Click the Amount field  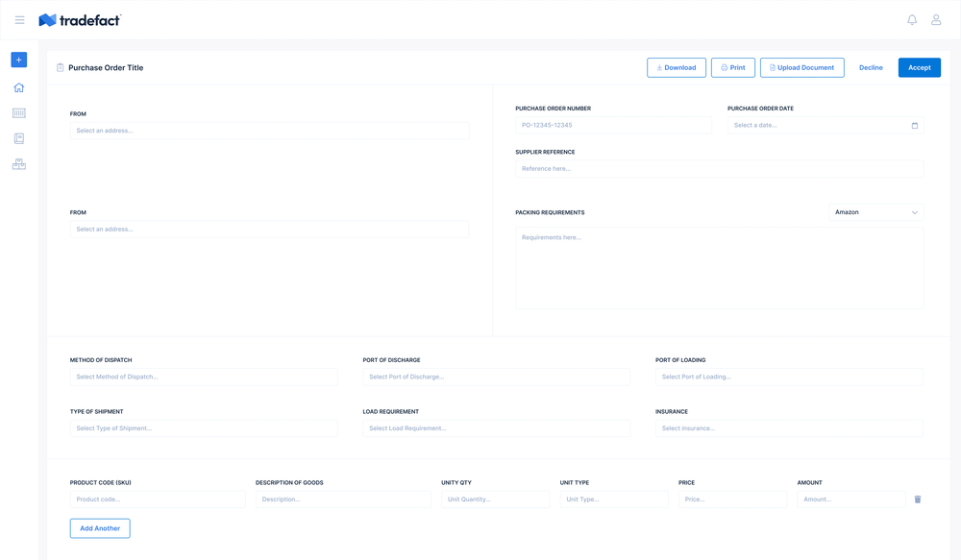coord(851,499)
